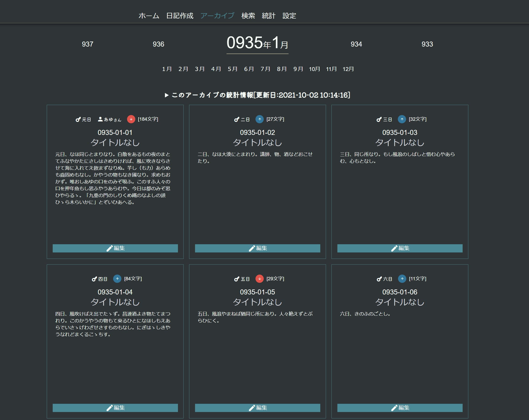529x420 pixels.
Task: Click the 五日 tag icon
Action: click(237, 279)
